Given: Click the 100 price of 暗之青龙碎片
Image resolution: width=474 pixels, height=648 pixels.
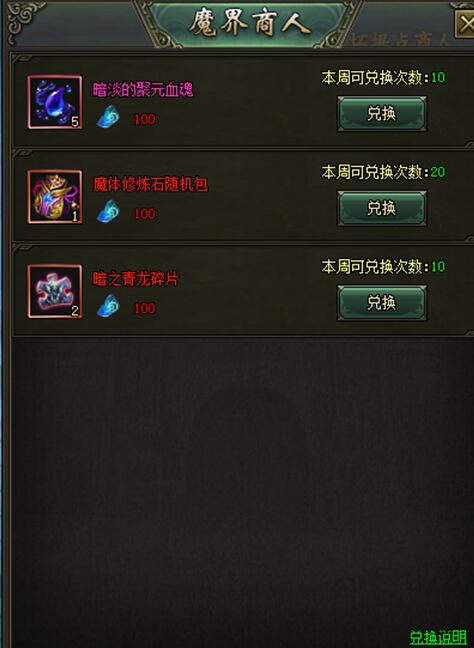Looking at the screenshot, I should 145,308.
